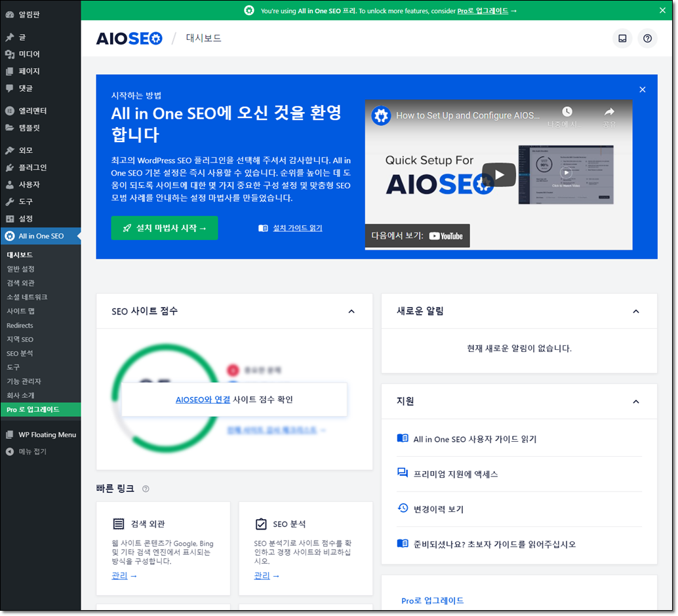678x616 pixels.
Task: Open the help question mark icon
Action: coord(647,39)
